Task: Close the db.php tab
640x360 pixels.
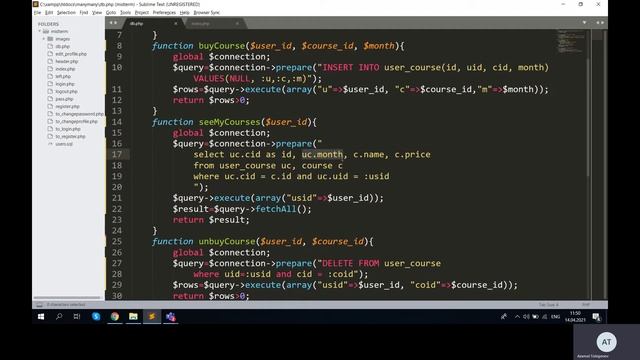Action: 176,24
